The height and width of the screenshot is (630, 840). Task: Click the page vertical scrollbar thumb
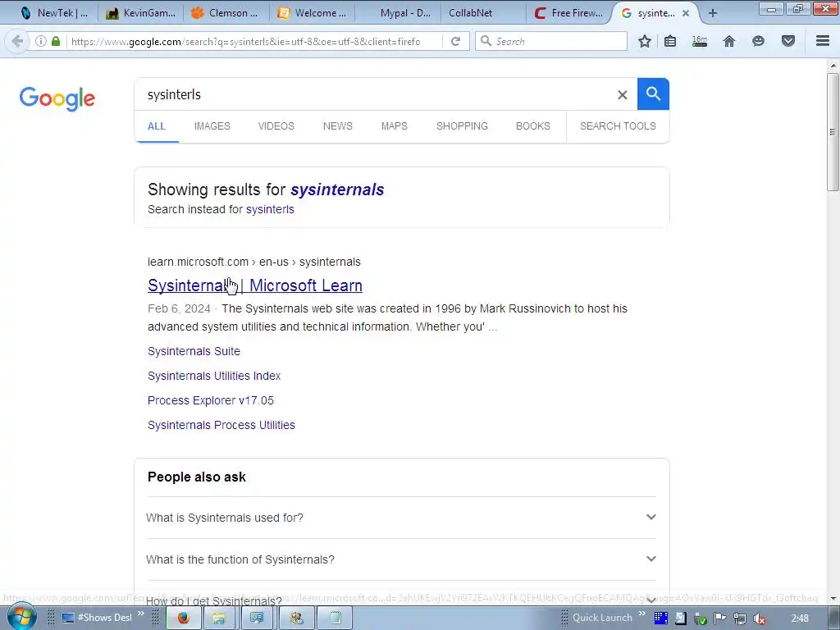click(x=833, y=132)
